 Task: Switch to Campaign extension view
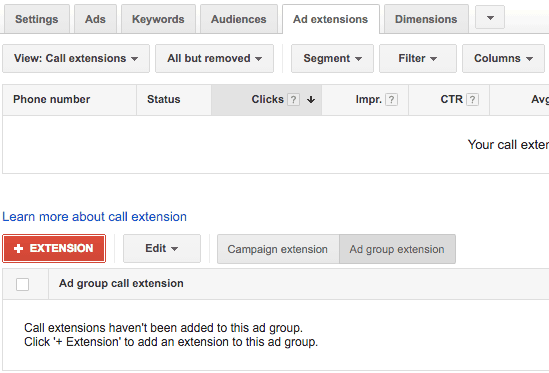click(278, 249)
